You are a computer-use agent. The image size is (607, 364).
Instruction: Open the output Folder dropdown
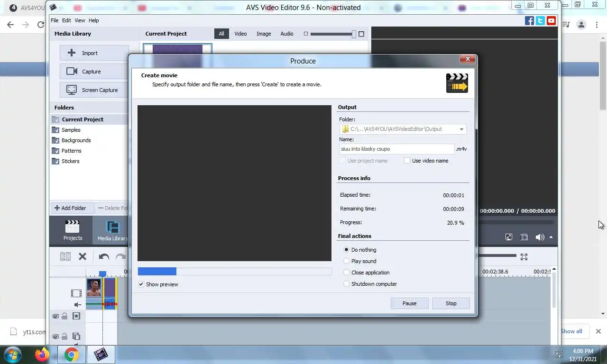coord(461,129)
